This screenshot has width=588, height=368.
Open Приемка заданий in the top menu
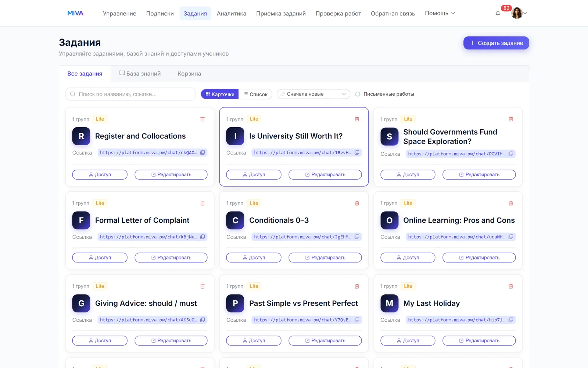click(x=281, y=14)
